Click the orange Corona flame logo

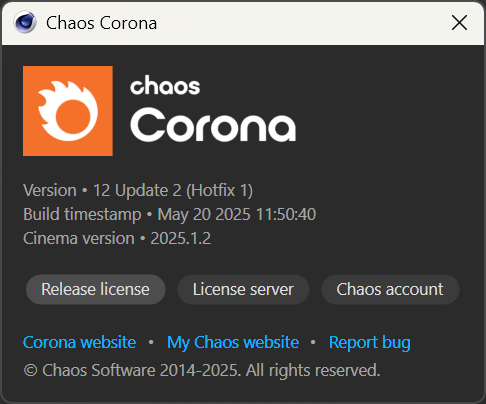tap(68, 111)
